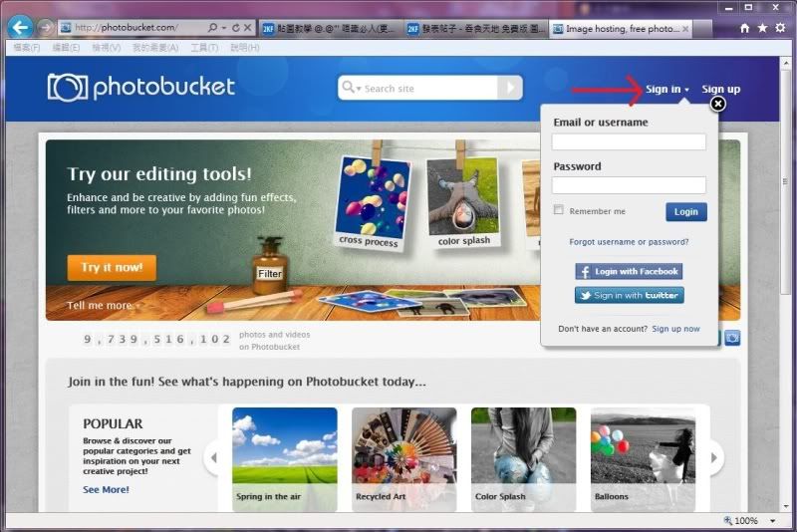
Task: Click the Sign up now link
Action: [675, 329]
